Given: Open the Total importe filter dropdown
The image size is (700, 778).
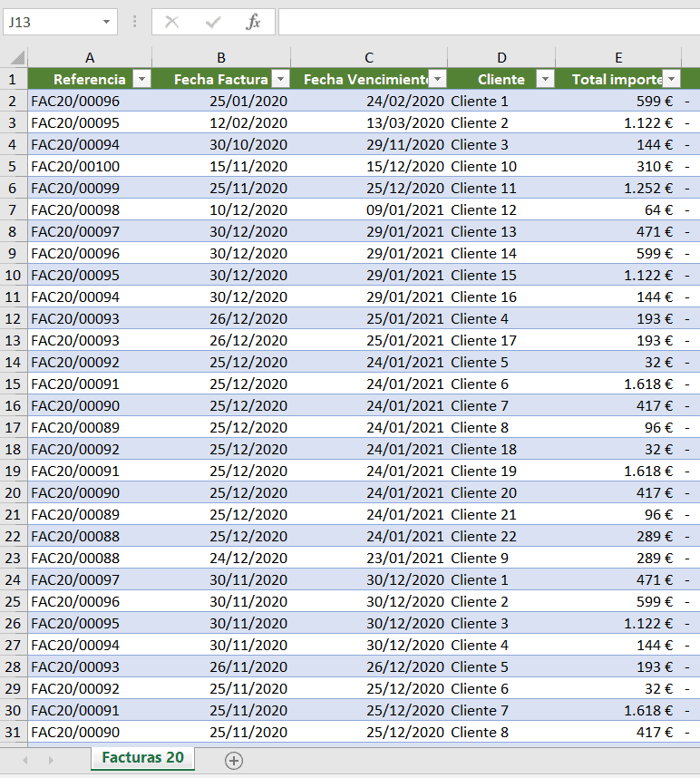Looking at the screenshot, I should click(x=671, y=79).
